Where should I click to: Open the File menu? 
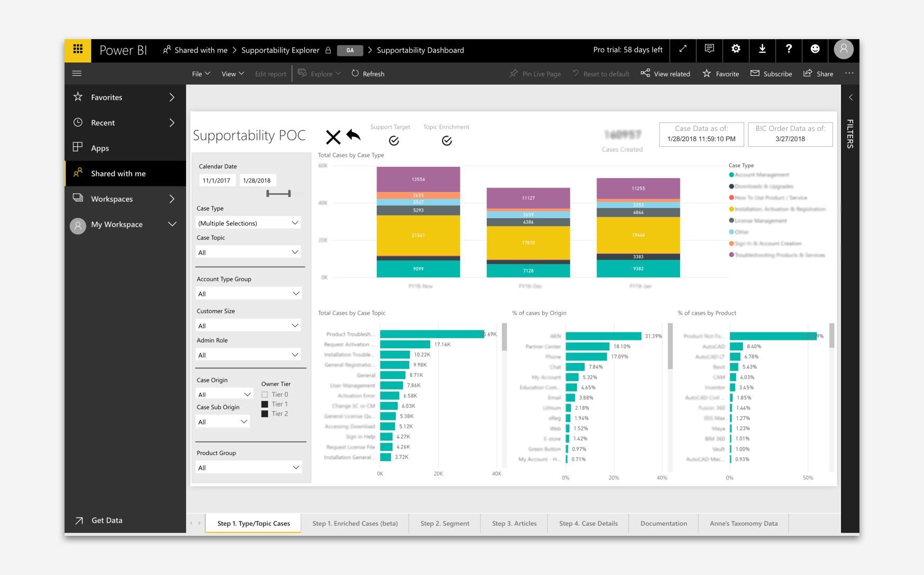click(x=201, y=74)
